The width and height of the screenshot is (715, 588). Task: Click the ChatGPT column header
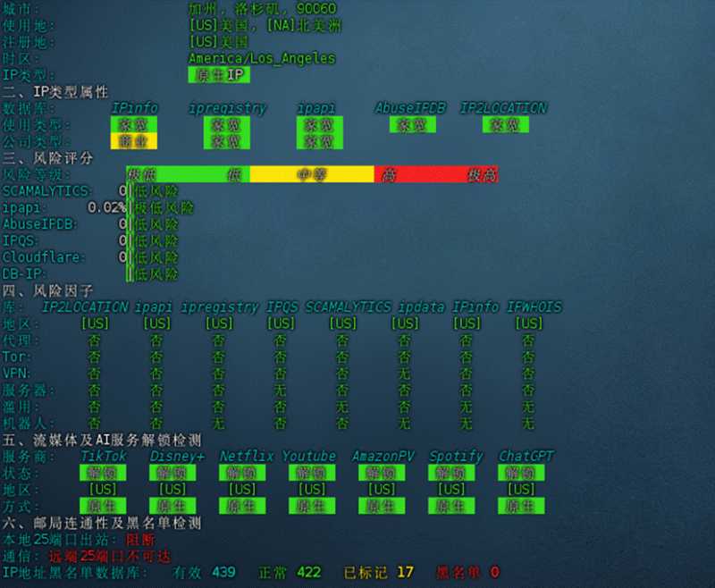(x=526, y=456)
